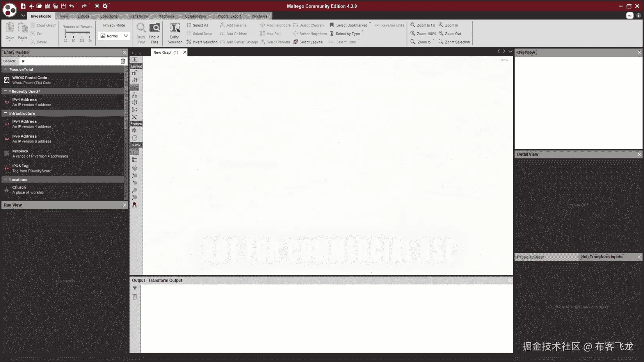The width and height of the screenshot is (644, 362).
Task: Click Zoom to Fit
Action: coord(422,25)
